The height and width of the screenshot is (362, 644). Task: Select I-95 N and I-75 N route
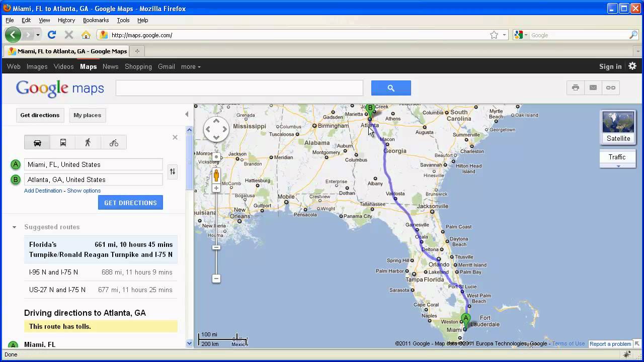tap(101, 272)
